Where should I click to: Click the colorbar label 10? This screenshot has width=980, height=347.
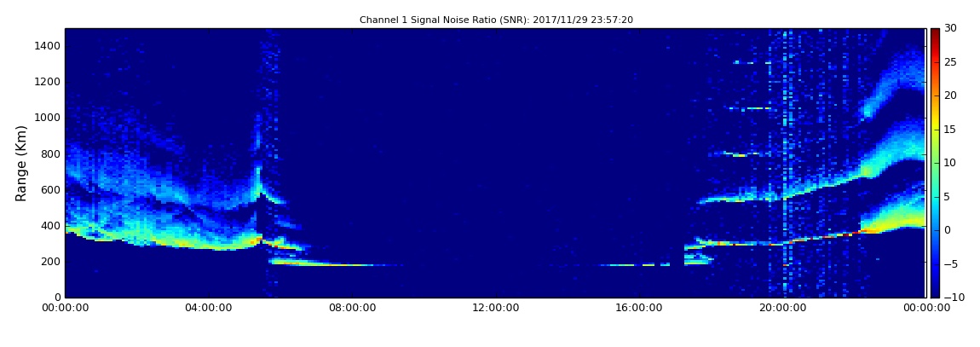pos(951,163)
